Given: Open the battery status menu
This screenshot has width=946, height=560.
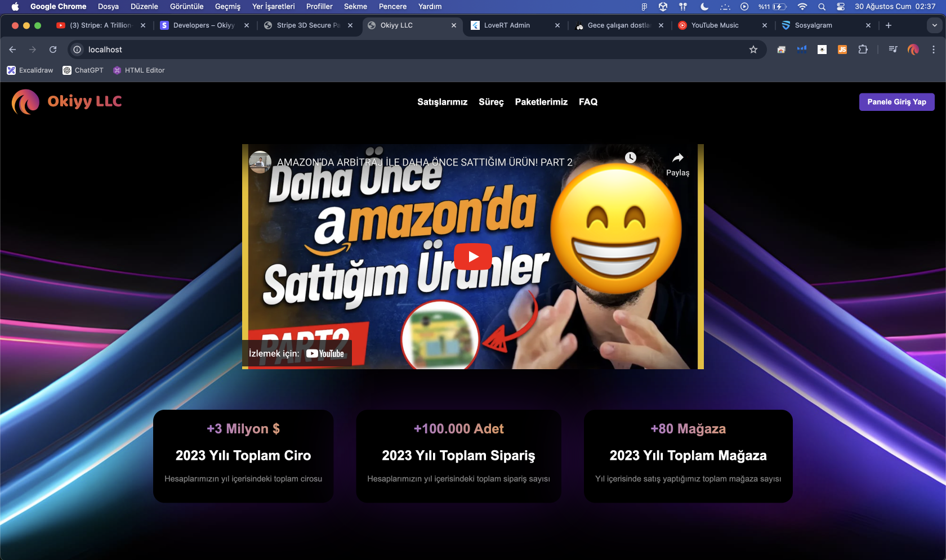Looking at the screenshot, I should tap(773, 7).
